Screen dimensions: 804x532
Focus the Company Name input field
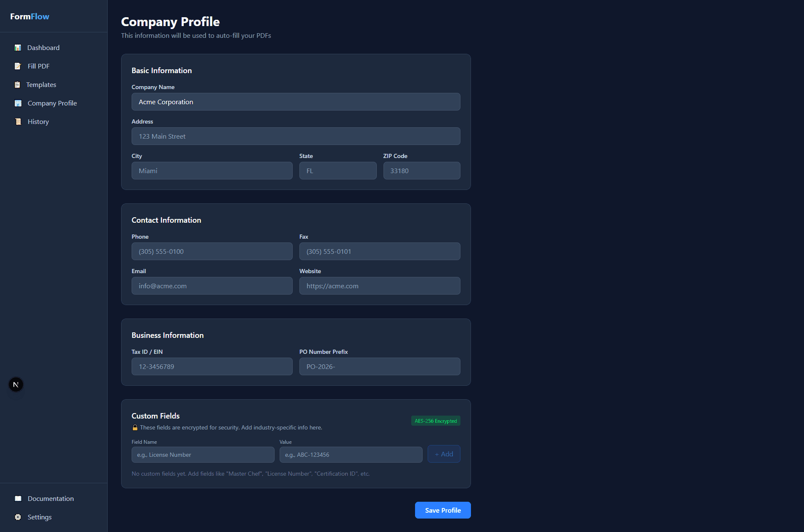[296, 102]
